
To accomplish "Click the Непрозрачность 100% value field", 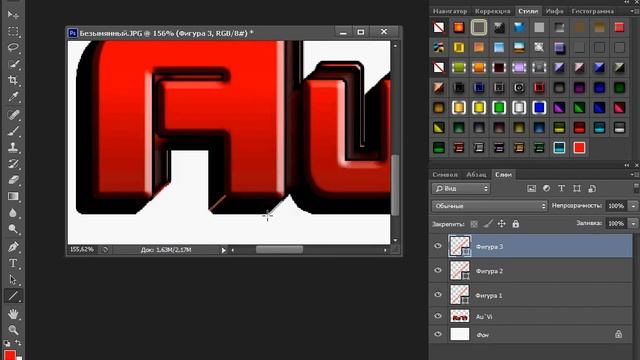I will pyautogui.click(x=616, y=206).
